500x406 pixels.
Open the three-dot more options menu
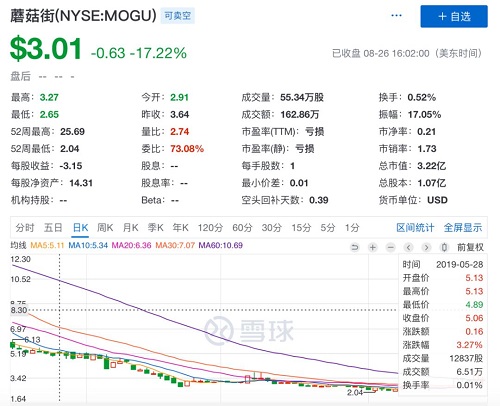(x=396, y=16)
